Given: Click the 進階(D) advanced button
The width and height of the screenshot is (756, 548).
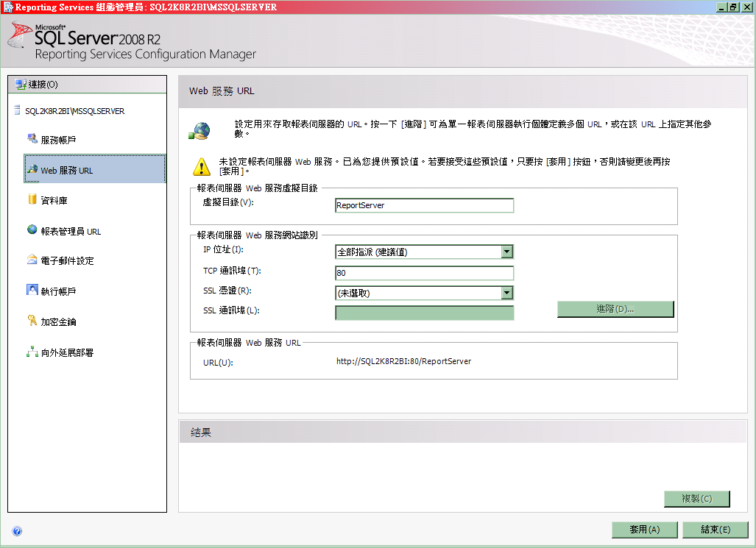Looking at the screenshot, I should [615, 309].
